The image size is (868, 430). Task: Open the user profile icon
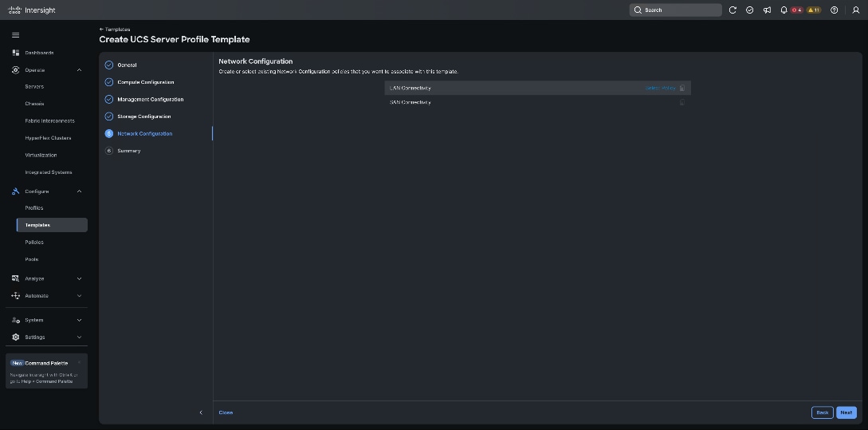coord(855,10)
